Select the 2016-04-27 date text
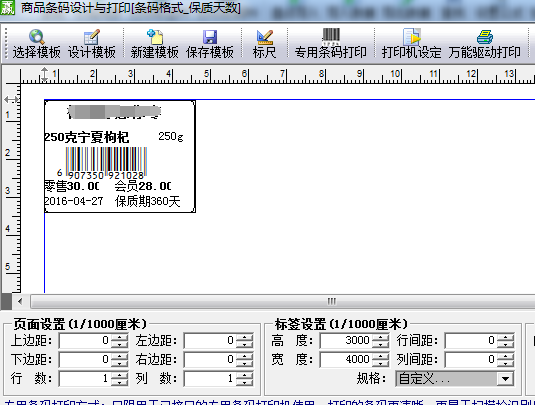 point(74,201)
